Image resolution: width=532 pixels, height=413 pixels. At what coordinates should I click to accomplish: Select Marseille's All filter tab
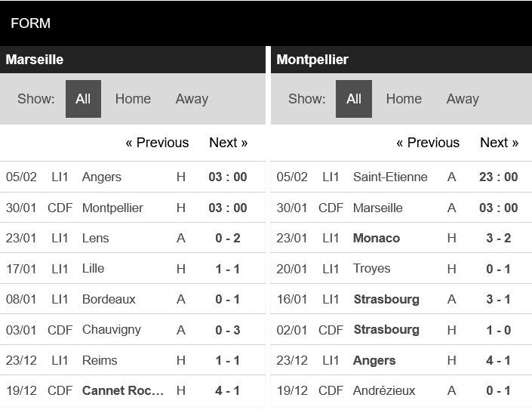coord(83,99)
